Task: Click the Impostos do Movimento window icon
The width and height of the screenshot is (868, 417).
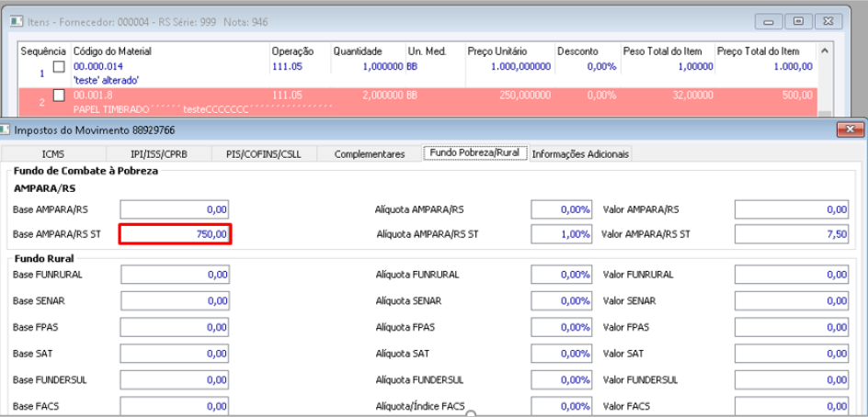Action: [x=5, y=130]
